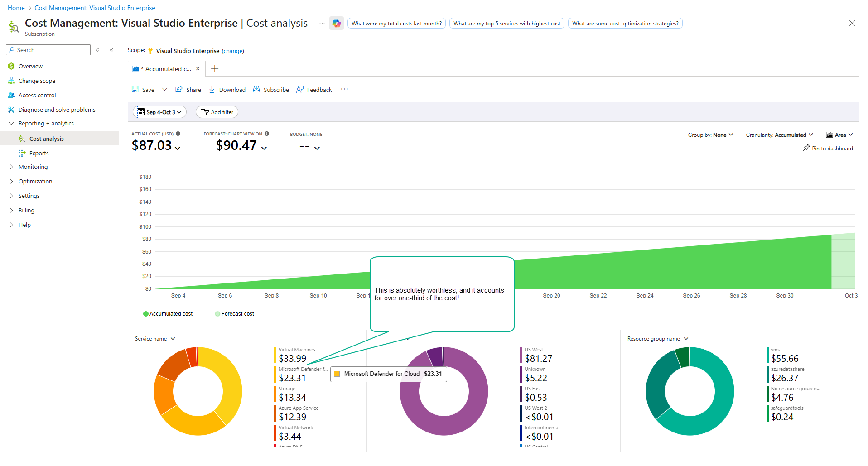This screenshot has width=868, height=466.
Task: Click the Copilot icon in header
Action: 336,24
